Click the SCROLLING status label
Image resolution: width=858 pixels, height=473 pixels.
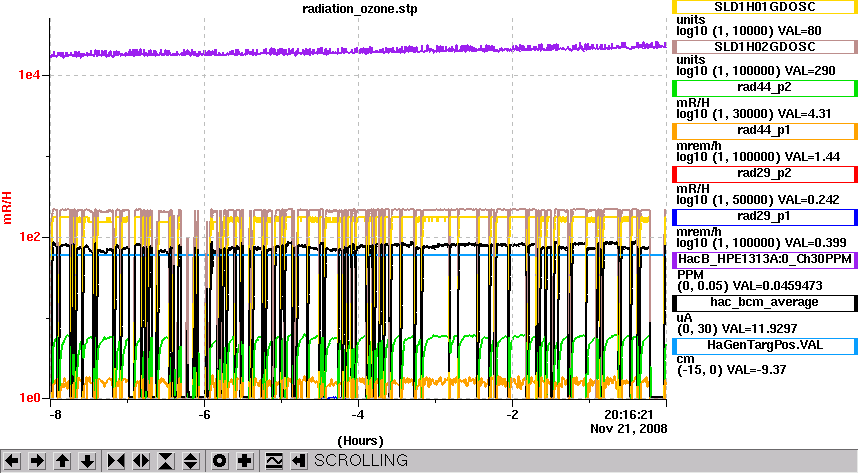point(361,460)
